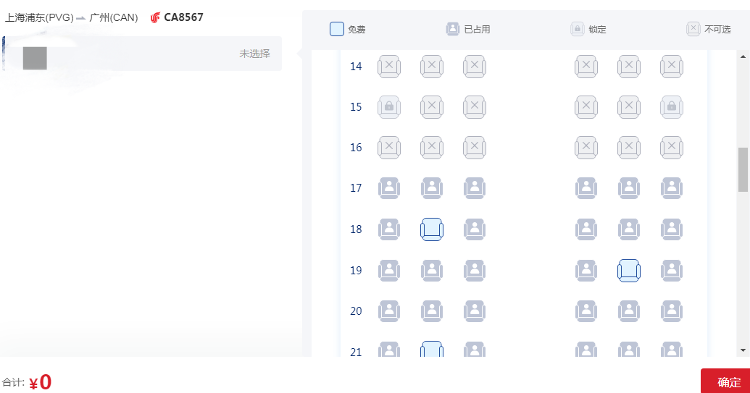The height and width of the screenshot is (393, 750).
Task: Click the free seat legend icon
Action: pos(337,29)
